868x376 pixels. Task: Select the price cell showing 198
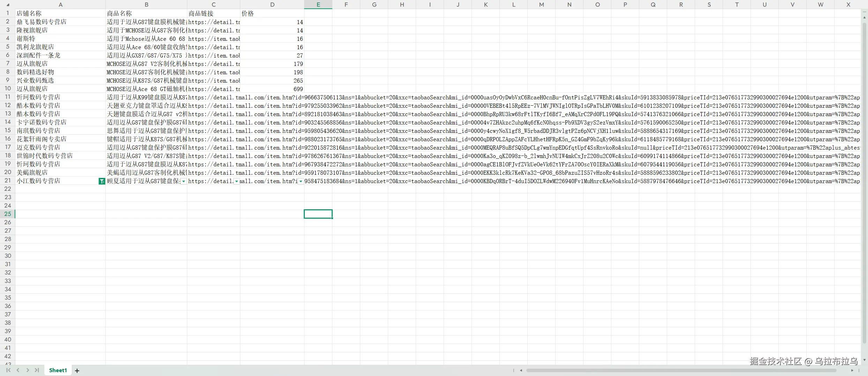coord(272,72)
